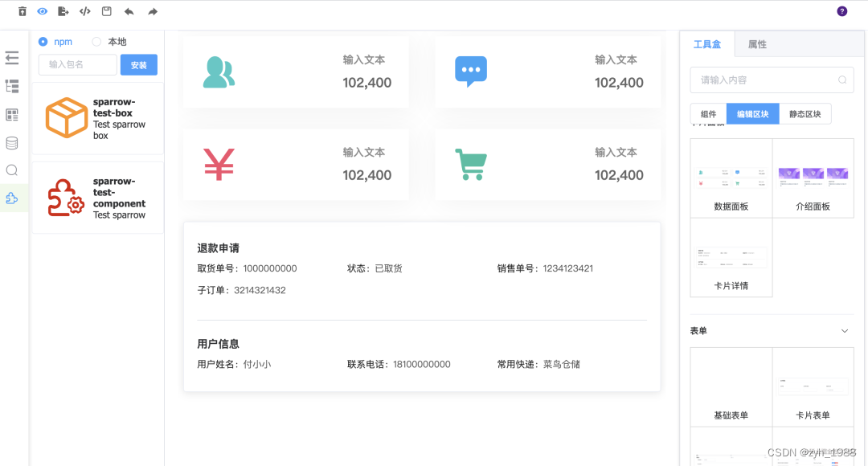Click the undo arrow in the toolbar
This screenshot has height=466, width=868.
coord(128,11)
